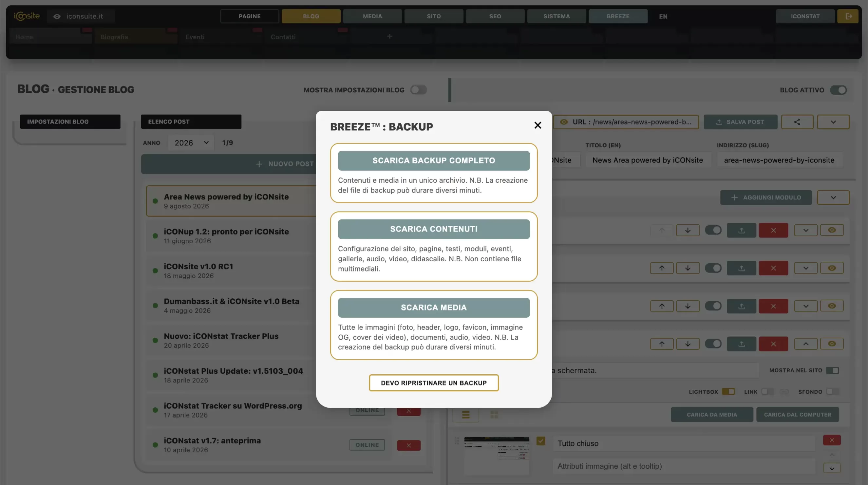Viewport: 868px width, 485px height.
Task: Enable the Link switch
Action: [767, 392]
